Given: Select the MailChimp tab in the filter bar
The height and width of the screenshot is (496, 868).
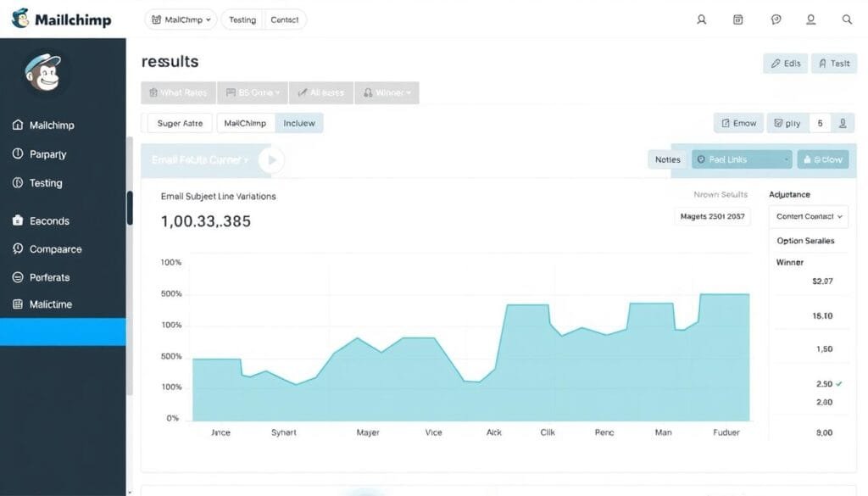Looking at the screenshot, I should click(244, 123).
